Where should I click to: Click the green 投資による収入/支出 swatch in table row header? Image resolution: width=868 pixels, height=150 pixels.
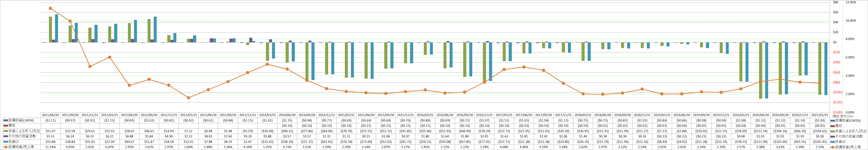coord(5,131)
